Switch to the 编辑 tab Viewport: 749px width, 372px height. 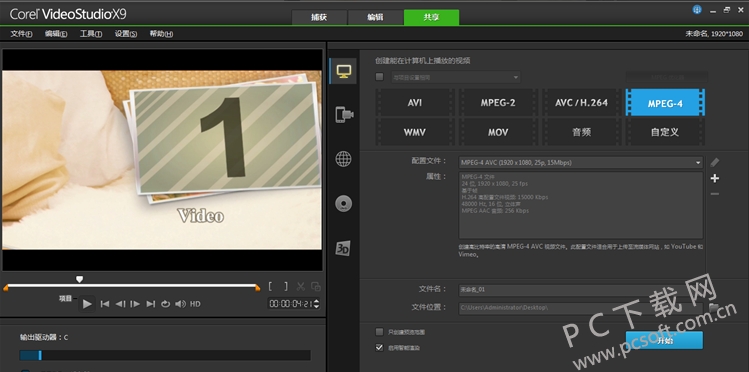[375, 18]
